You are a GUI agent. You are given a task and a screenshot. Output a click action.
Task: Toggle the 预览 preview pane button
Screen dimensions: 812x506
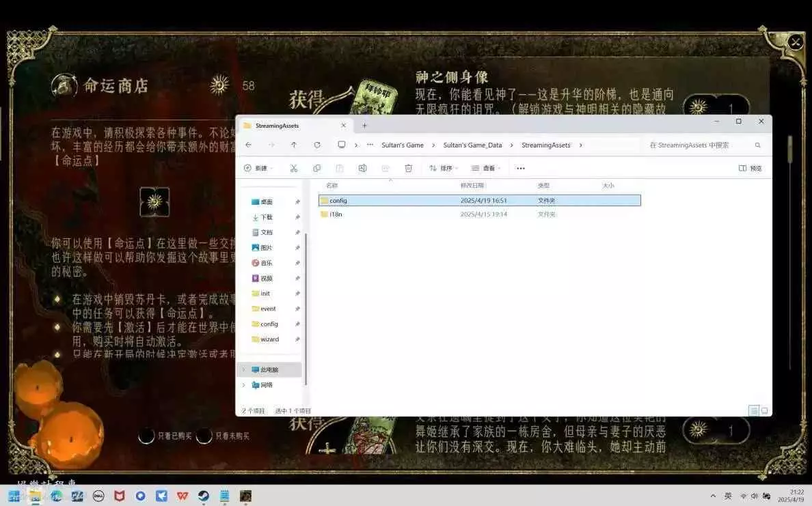click(750, 168)
